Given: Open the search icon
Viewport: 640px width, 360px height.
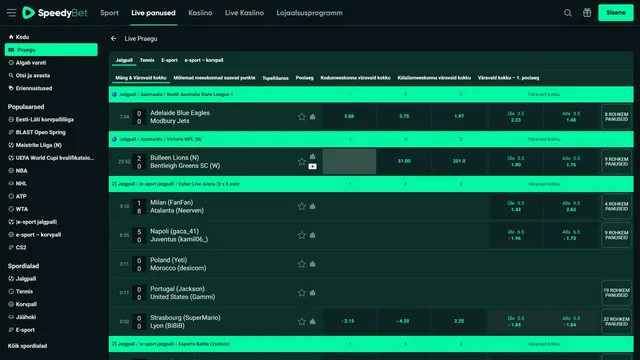Looking at the screenshot, I should point(568,13).
